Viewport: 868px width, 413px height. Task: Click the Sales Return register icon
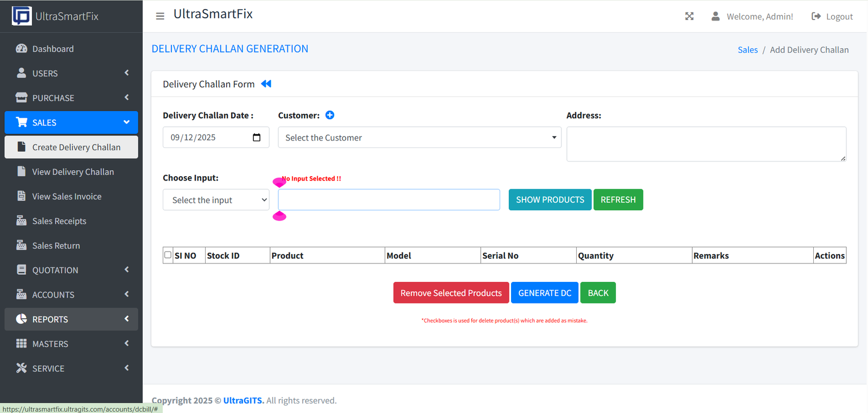click(22, 245)
